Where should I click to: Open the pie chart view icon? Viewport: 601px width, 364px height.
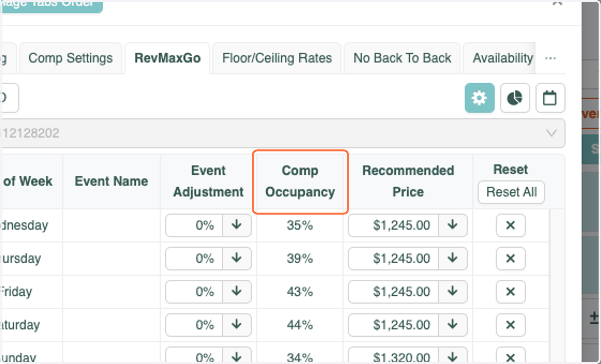pos(515,98)
